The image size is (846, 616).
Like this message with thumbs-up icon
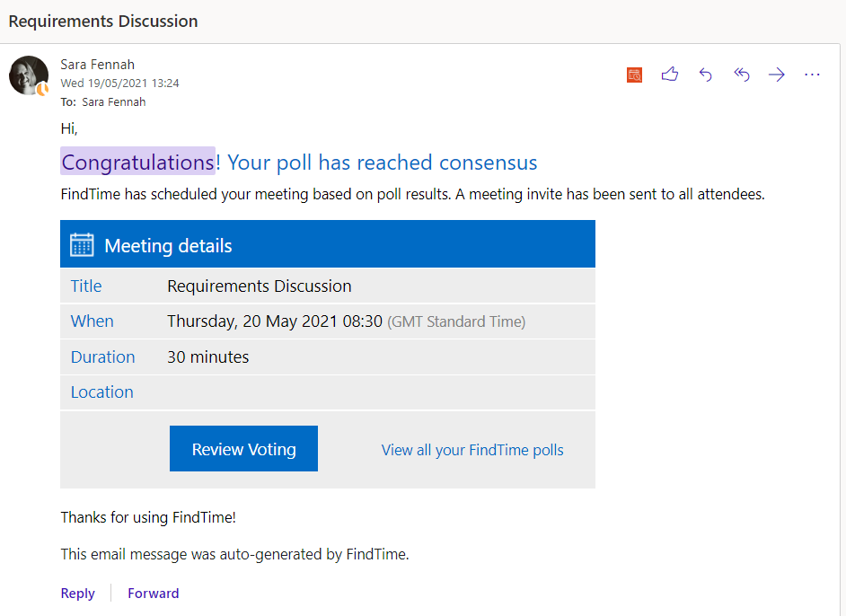[670, 75]
